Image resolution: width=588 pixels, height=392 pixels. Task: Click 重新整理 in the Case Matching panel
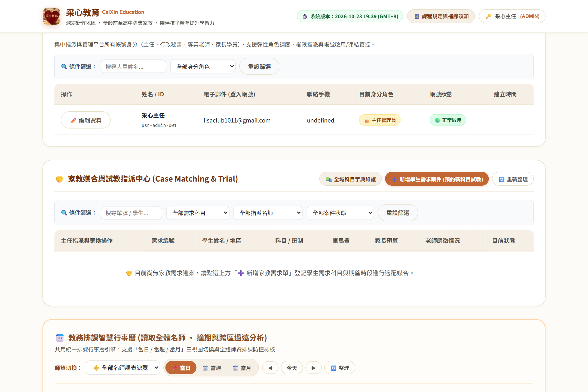(513, 179)
